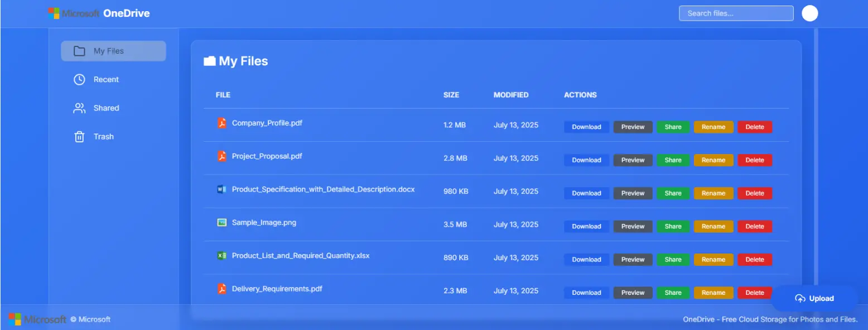Click the Word icon for Product_Specification document
The image size is (868, 330).
click(x=221, y=189)
